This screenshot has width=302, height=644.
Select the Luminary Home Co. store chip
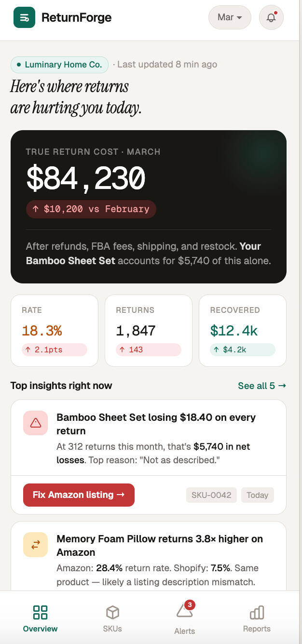[x=59, y=65]
